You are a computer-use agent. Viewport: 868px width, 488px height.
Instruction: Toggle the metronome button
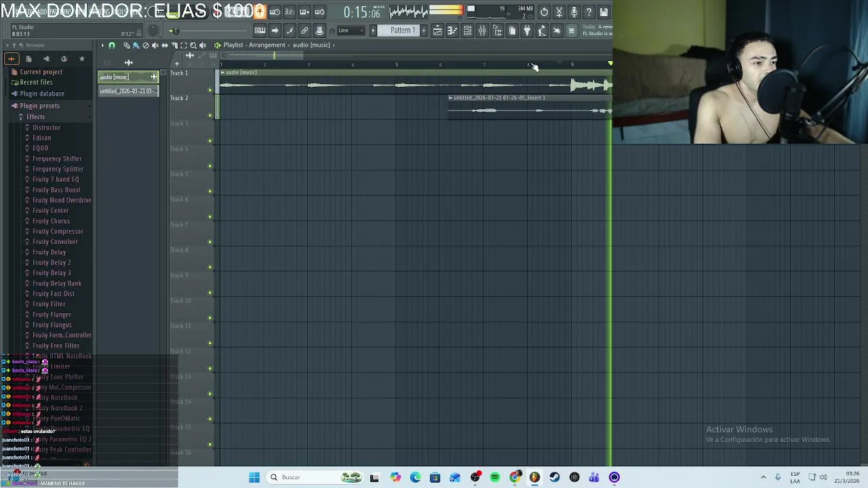259,12
